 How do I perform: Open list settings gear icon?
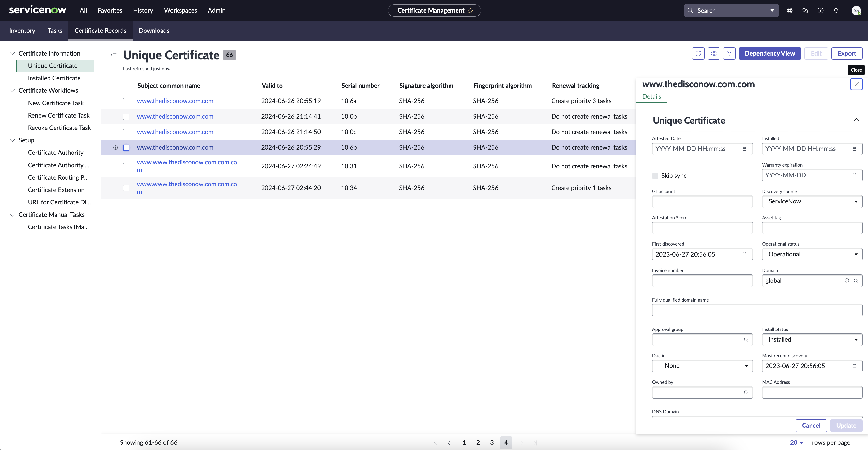(x=714, y=53)
